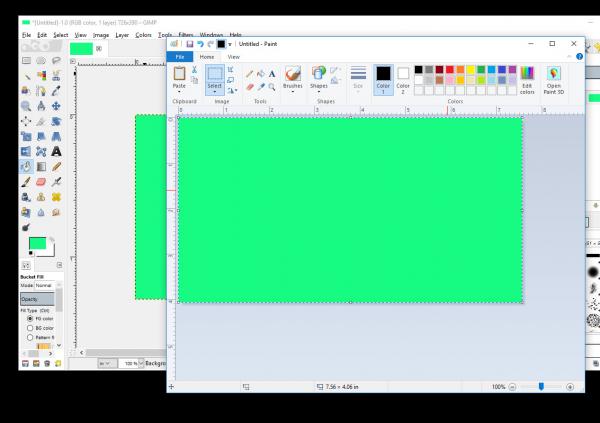Click the Paste button

(x=179, y=79)
